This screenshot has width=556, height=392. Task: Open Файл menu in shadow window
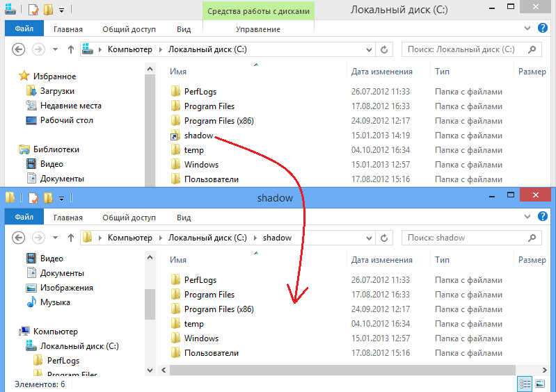(x=24, y=217)
